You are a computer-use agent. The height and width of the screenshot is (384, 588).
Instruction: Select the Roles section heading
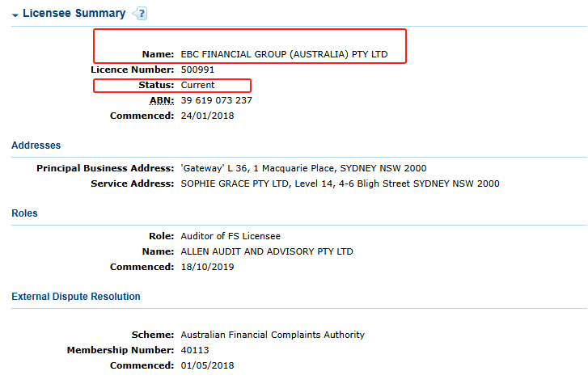pos(25,213)
